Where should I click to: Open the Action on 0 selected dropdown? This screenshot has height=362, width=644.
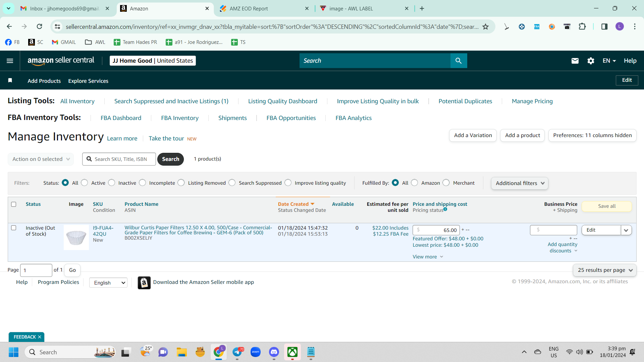click(41, 159)
